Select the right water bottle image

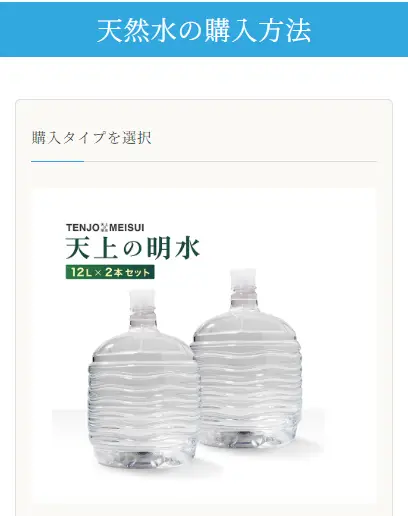coord(247,358)
